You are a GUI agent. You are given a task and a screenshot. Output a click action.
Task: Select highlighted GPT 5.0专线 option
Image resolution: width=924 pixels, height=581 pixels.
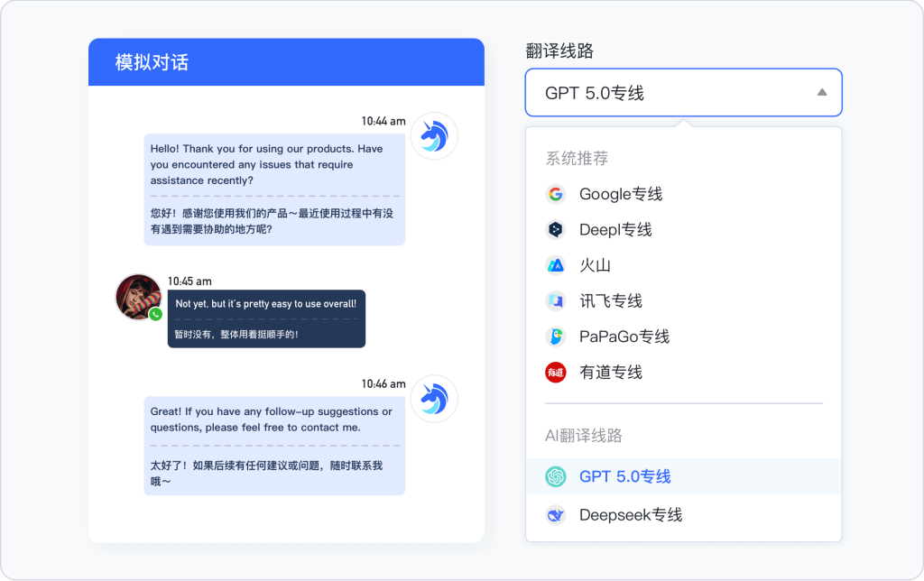(625, 476)
